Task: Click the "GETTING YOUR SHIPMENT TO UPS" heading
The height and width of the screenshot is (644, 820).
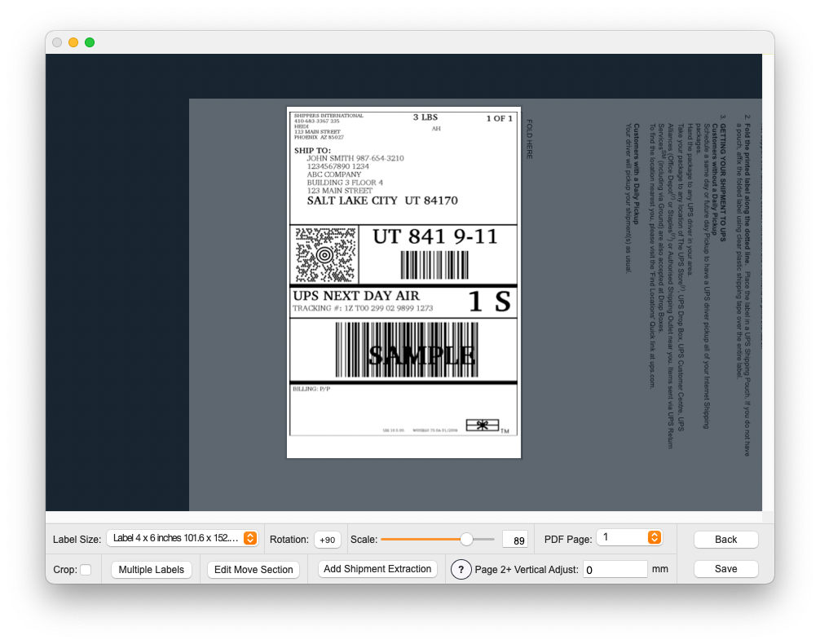Action: pyautogui.click(x=723, y=183)
